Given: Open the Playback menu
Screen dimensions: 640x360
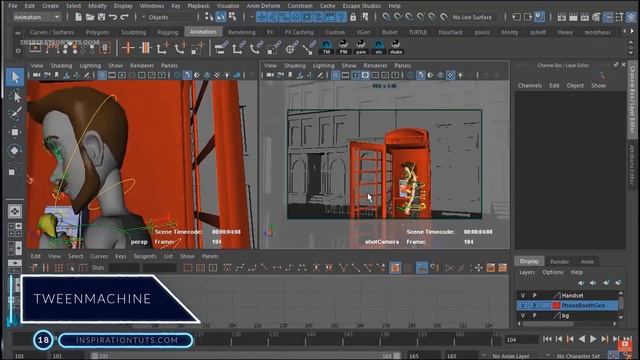Looking at the screenshot, I should tap(198, 6).
